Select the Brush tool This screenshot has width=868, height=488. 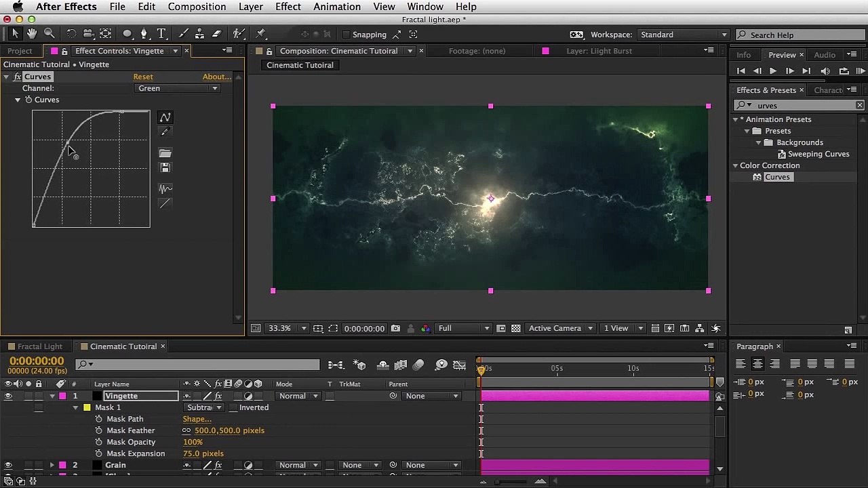click(x=183, y=33)
